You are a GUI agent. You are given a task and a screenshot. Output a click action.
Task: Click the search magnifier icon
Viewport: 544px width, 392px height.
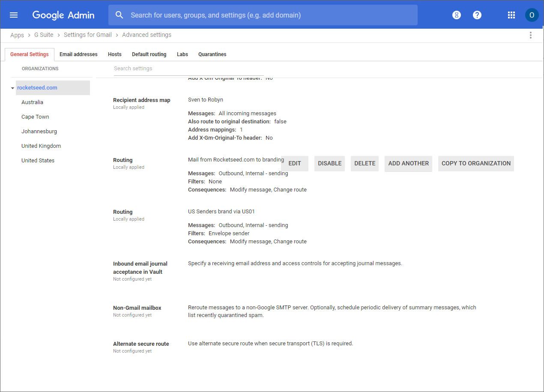tap(120, 15)
